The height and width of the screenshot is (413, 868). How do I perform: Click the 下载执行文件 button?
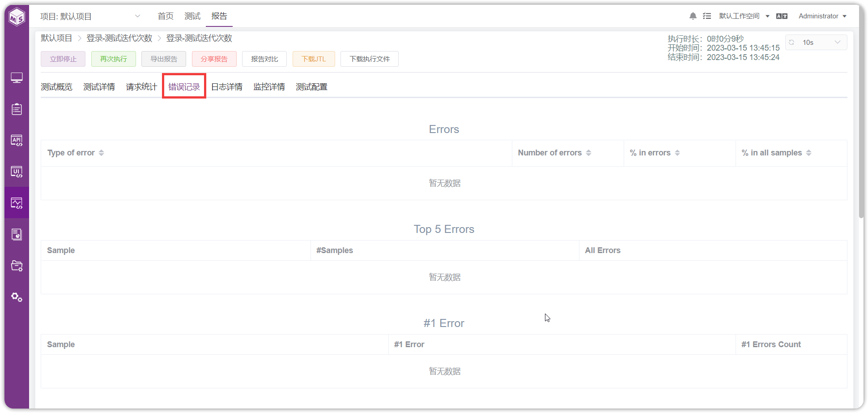pyautogui.click(x=370, y=59)
